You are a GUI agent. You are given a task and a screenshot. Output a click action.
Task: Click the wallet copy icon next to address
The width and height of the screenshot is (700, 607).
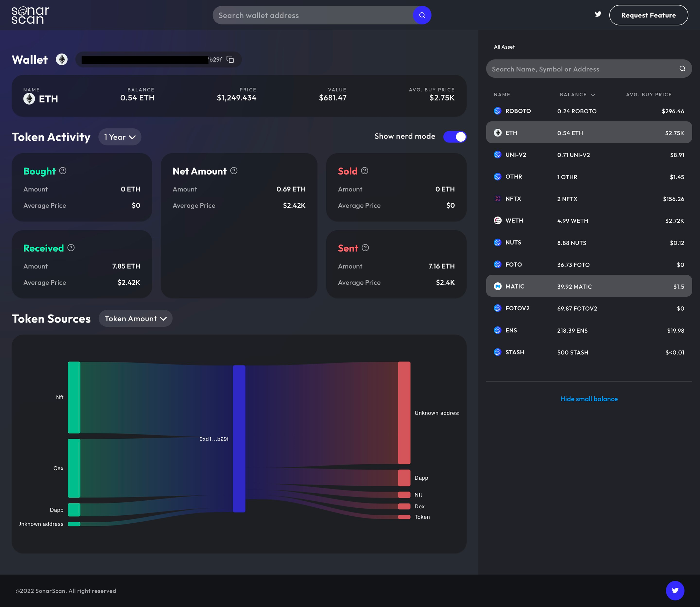coord(231,59)
